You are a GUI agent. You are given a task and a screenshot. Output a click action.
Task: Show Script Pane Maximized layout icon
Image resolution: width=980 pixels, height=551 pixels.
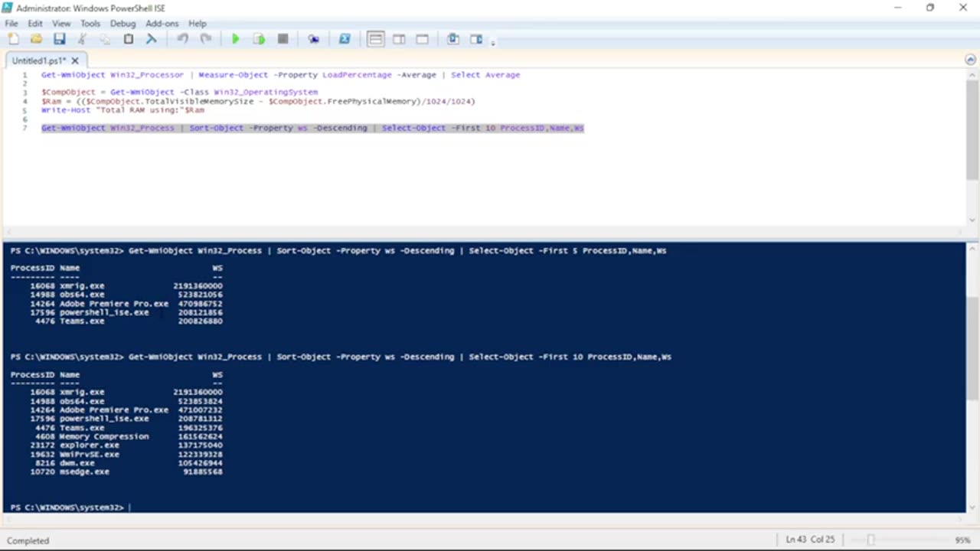pyautogui.click(x=422, y=39)
